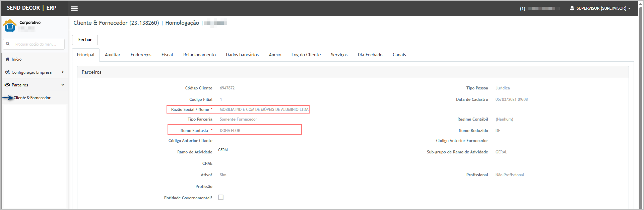Click the Início home icon
Screen dimensions: 644x210
(7, 59)
